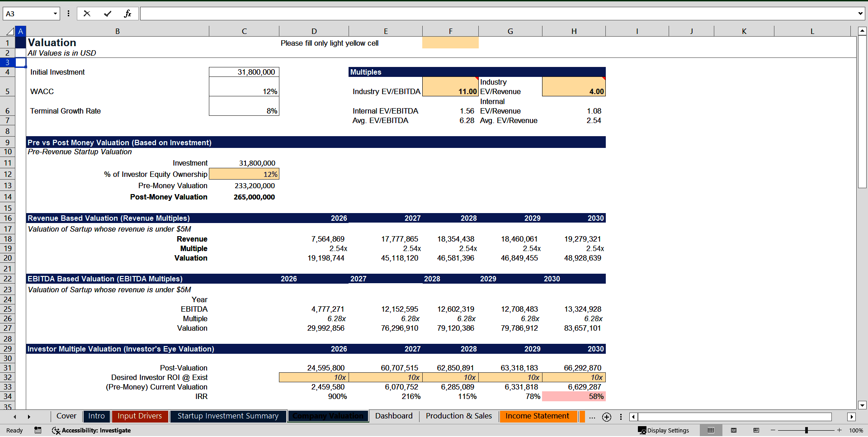This screenshot has width=868, height=437.
Task: Go to the Dashboard sheet tab
Action: 394,416
